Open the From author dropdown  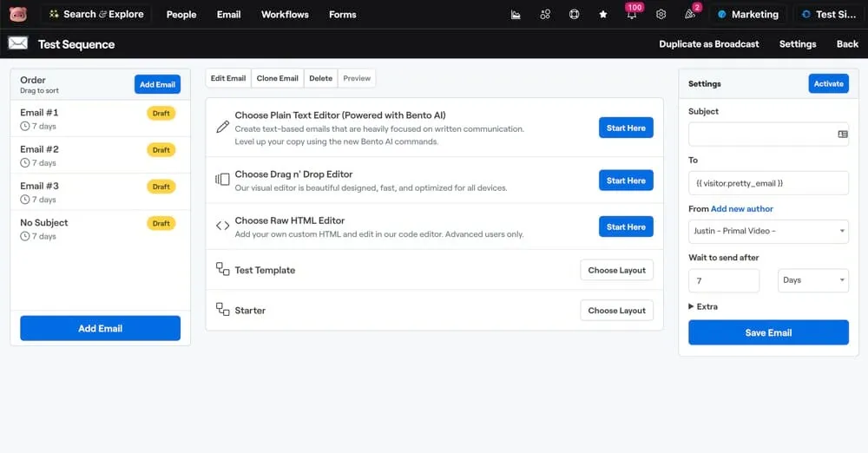pos(768,231)
